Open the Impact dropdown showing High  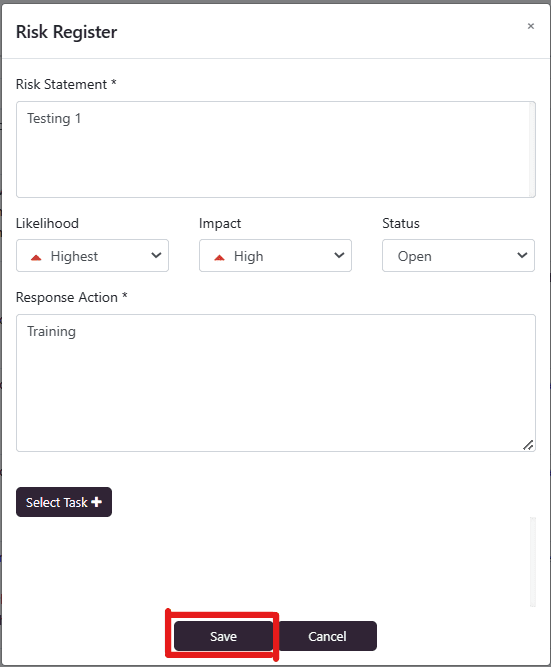[275, 255]
